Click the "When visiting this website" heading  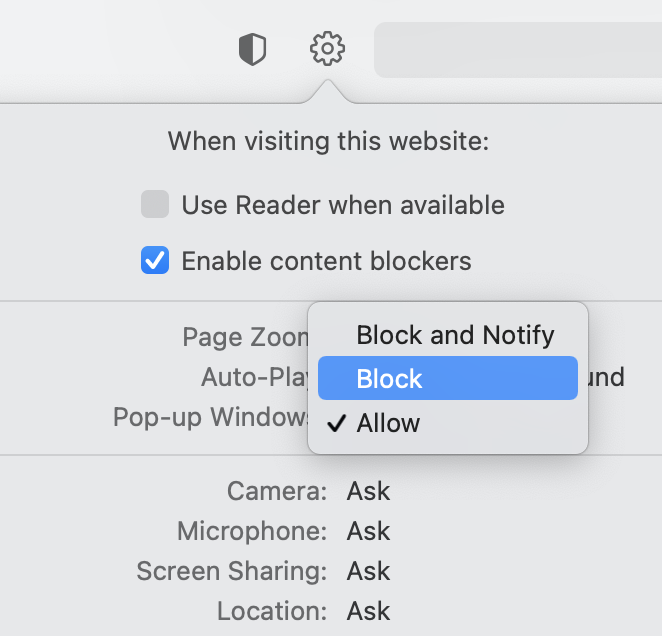(328, 141)
